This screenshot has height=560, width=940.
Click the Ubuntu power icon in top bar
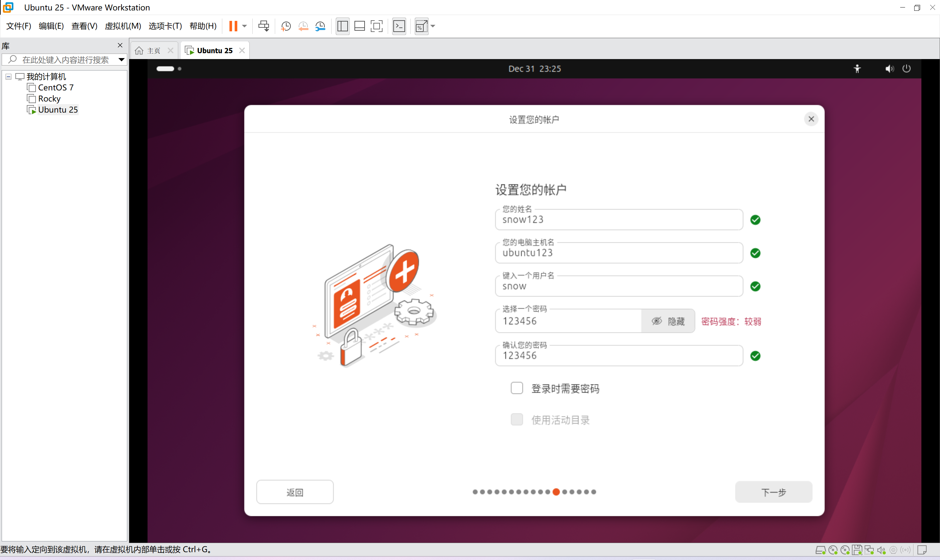(906, 69)
